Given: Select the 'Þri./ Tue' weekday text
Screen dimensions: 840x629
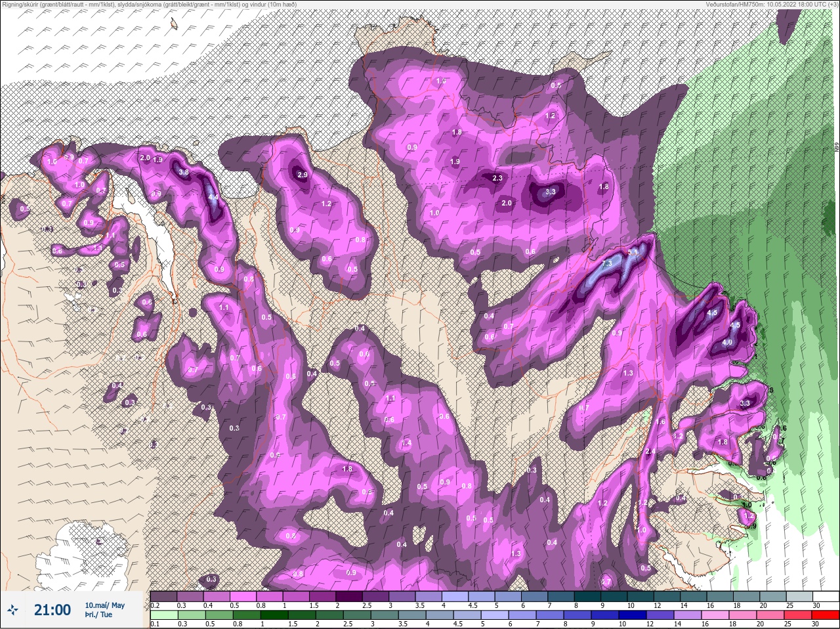Looking at the screenshot, I should (x=98, y=615).
